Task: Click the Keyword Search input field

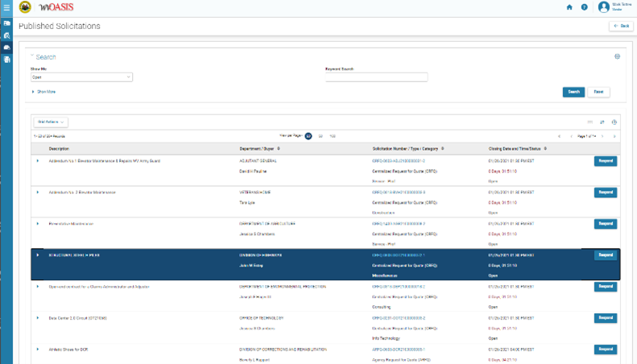Action: tap(376, 77)
